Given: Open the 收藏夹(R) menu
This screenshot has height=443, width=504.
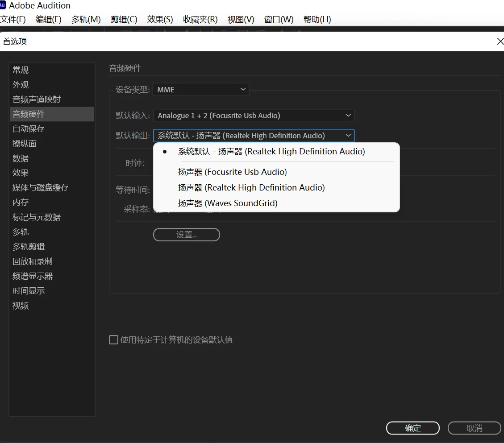Looking at the screenshot, I should tap(200, 20).
